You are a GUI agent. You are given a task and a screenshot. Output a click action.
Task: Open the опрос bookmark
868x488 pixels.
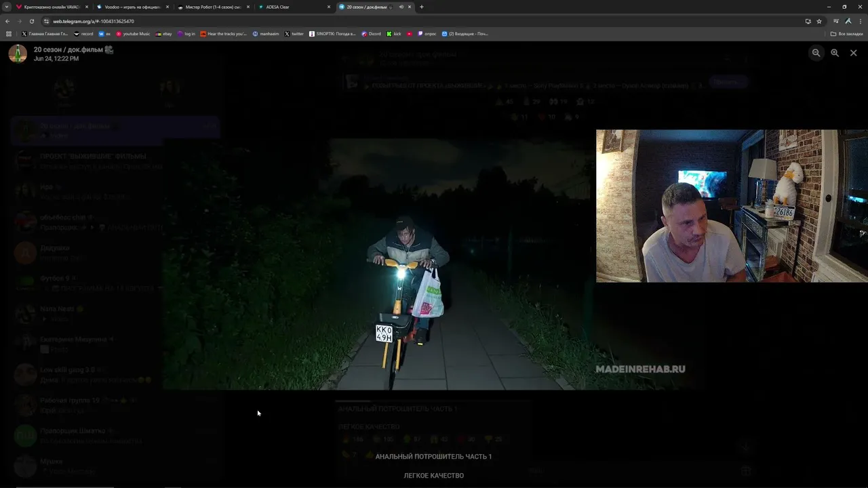pos(428,33)
